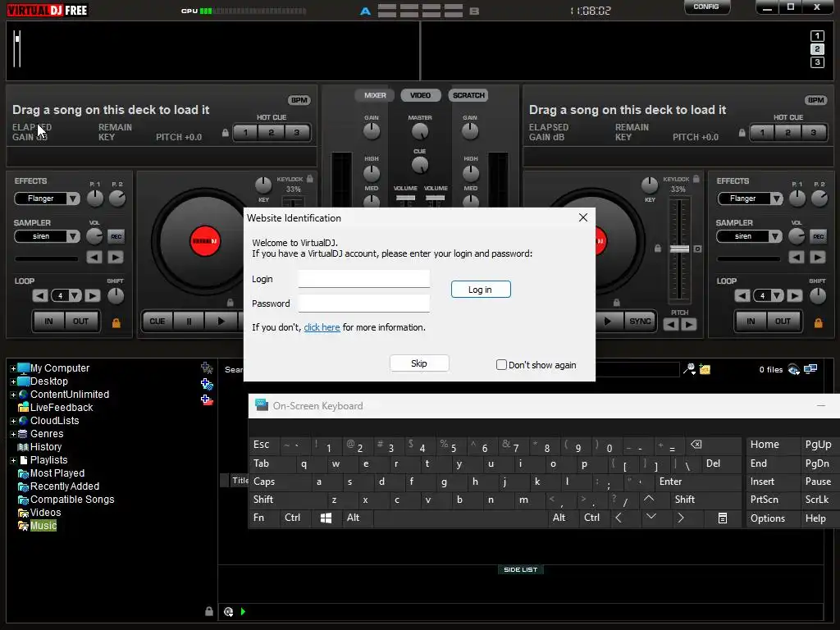This screenshot has width=840, height=630.
Task: Switch center panel to SCRATCH tab
Action: 468,95
